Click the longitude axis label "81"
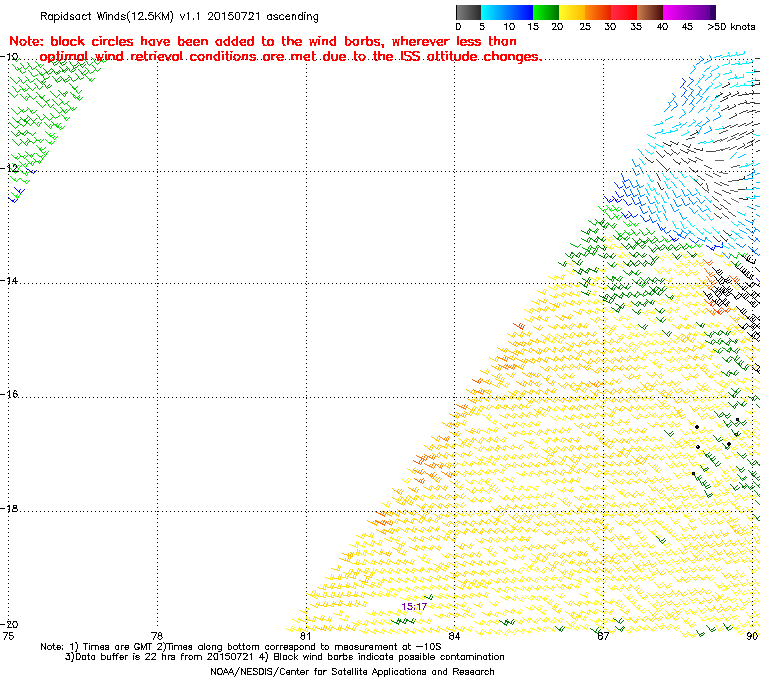Image resolution: width=760 pixels, height=688 pixels. point(305,636)
